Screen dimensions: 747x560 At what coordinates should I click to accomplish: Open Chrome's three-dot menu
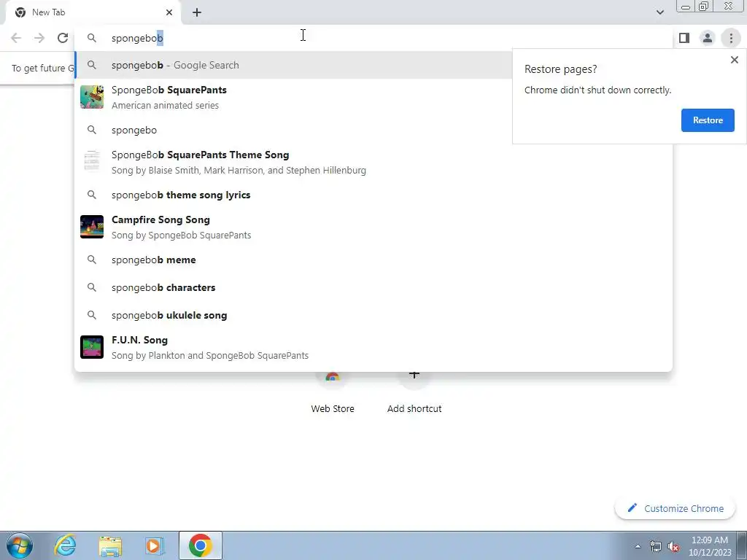731,38
